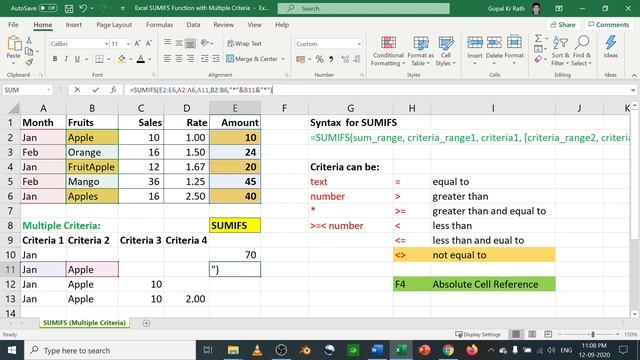Viewport: 640px width, 360px height.
Task: Click the Fill Color bucket icon
Action: [x=122, y=59]
